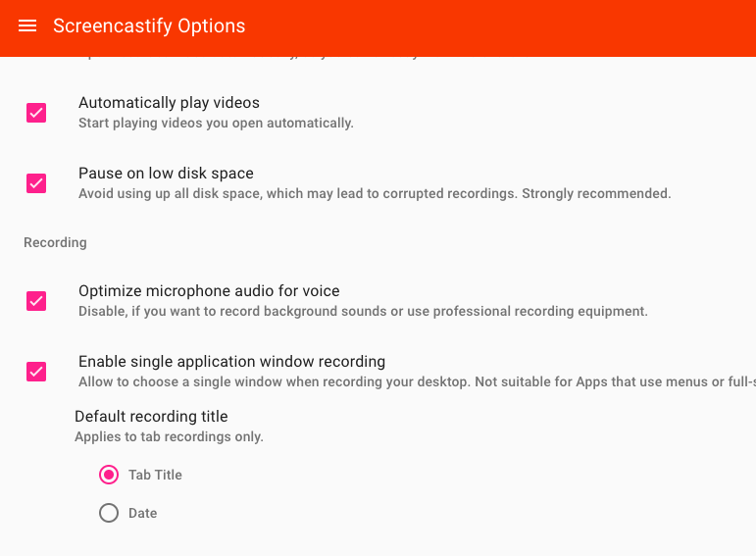Viewport: 756px width, 556px height.
Task: Click the "Pause on low disk space" label text
Action: coord(166,174)
